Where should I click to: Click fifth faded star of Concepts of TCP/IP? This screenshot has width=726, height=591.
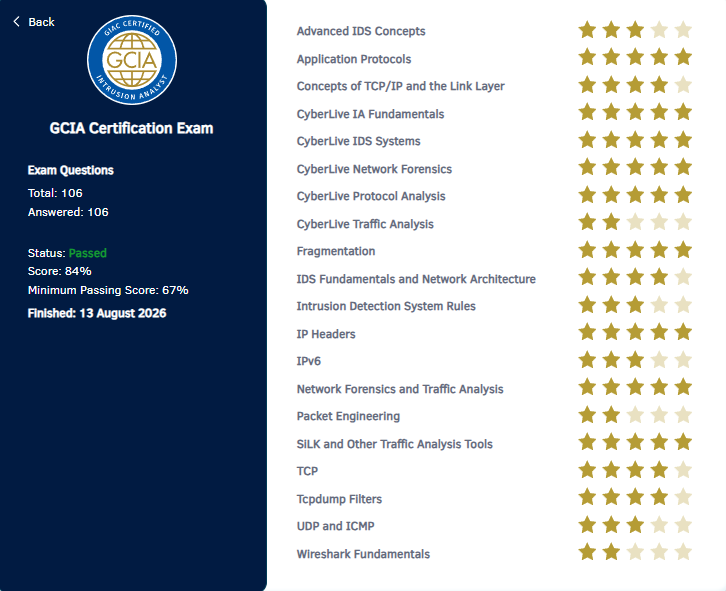pos(683,85)
